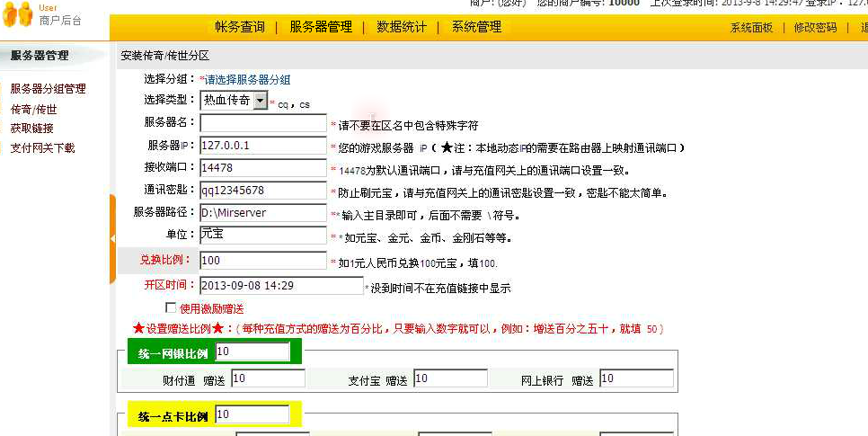868x436 pixels.
Task: Click the merchant user avatar icon
Action: (17, 14)
